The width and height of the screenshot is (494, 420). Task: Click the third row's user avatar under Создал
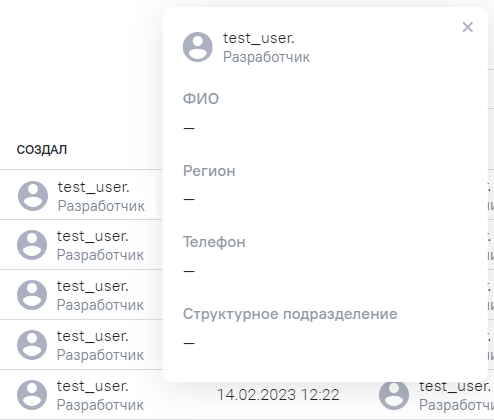(32, 295)
